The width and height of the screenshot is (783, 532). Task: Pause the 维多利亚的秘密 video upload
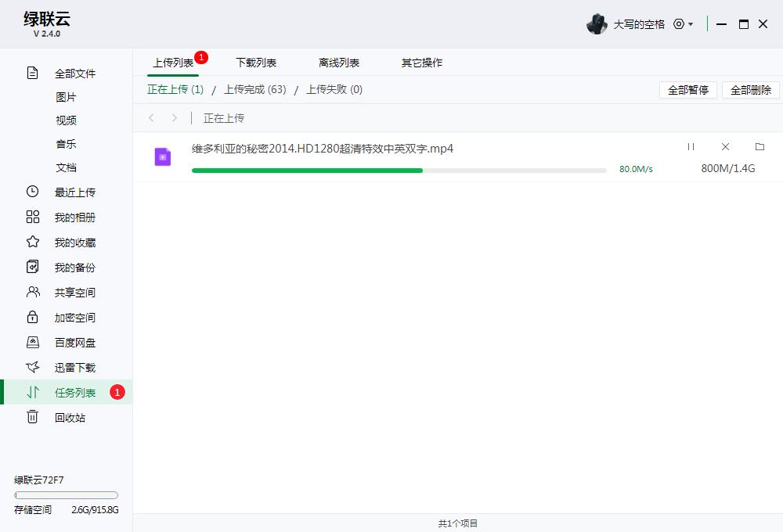pyautogui.click(x=691, y=146)
